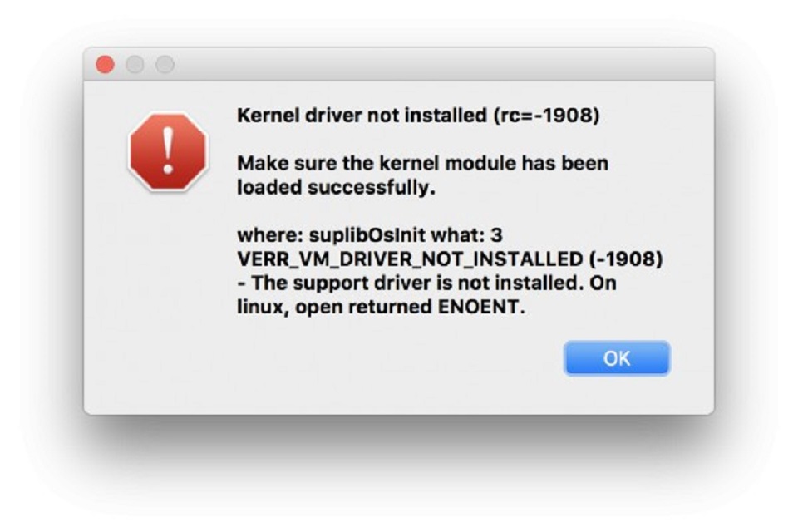Click the greyed-out zoom window button
Image resolution: width=798 pixels, height=532 pixels.
(165, 65)
